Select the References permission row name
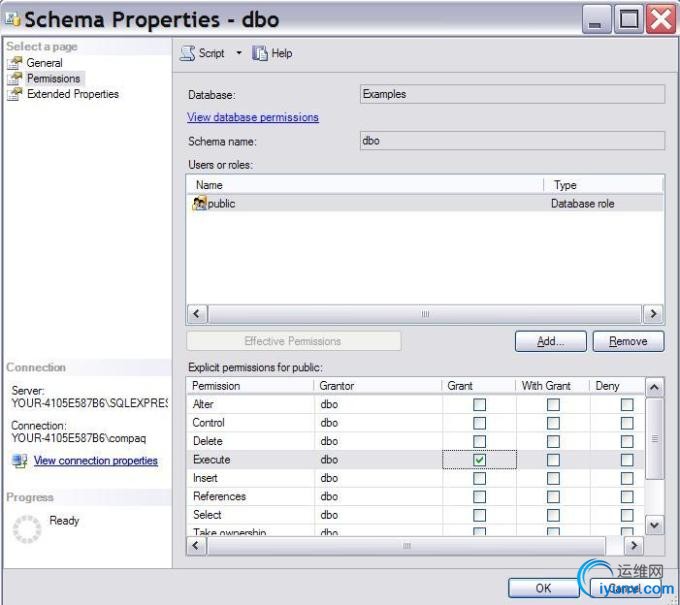The height and width of the screenshot is (605, 680). pos(219,497)
